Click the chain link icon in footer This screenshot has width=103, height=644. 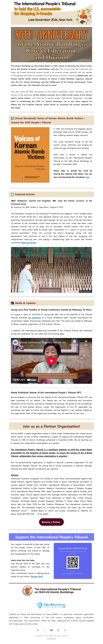click(65, 630)
